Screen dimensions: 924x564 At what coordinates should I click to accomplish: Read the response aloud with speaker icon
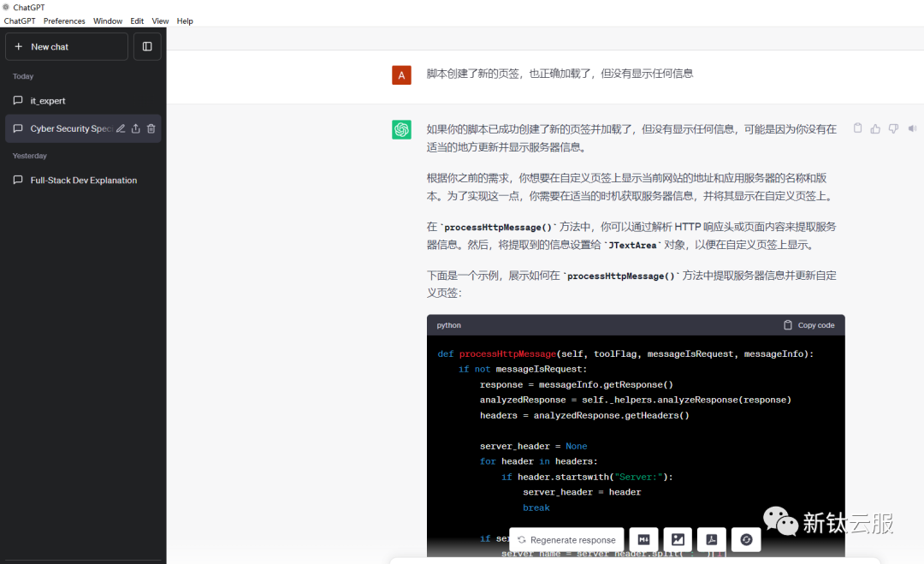tap(912, 128)
